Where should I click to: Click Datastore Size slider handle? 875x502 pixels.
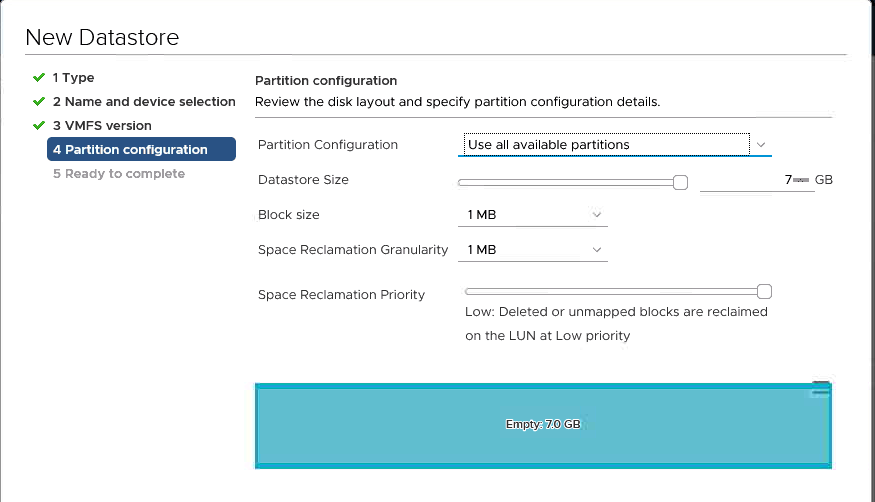click(x=680, y=182)
